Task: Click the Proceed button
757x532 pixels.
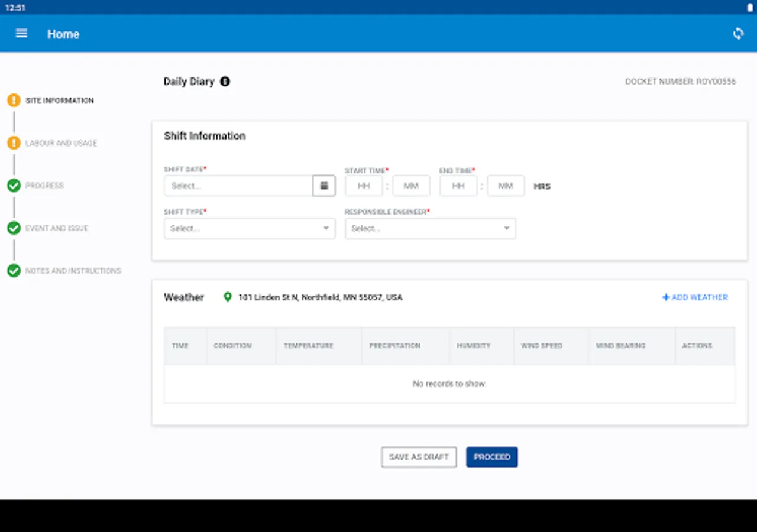Action: [492, 457]
